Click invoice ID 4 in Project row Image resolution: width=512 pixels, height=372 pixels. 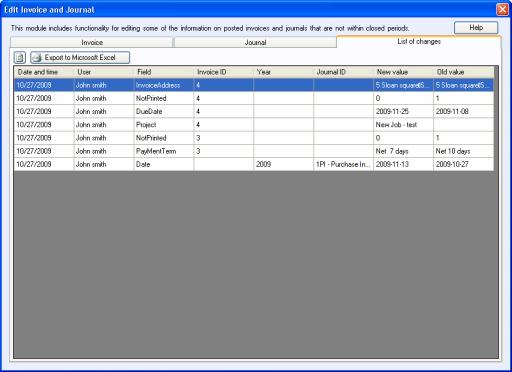(x=224, y=125)
